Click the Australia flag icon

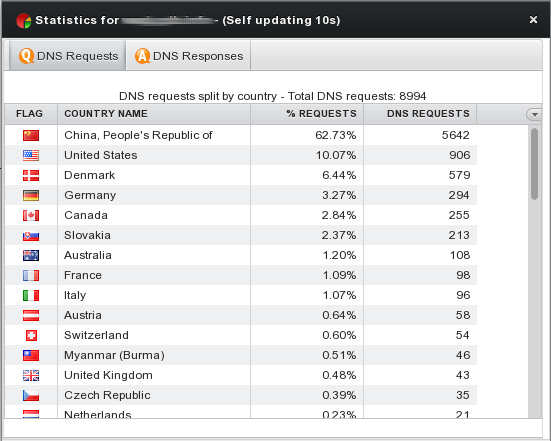point(31,255)
